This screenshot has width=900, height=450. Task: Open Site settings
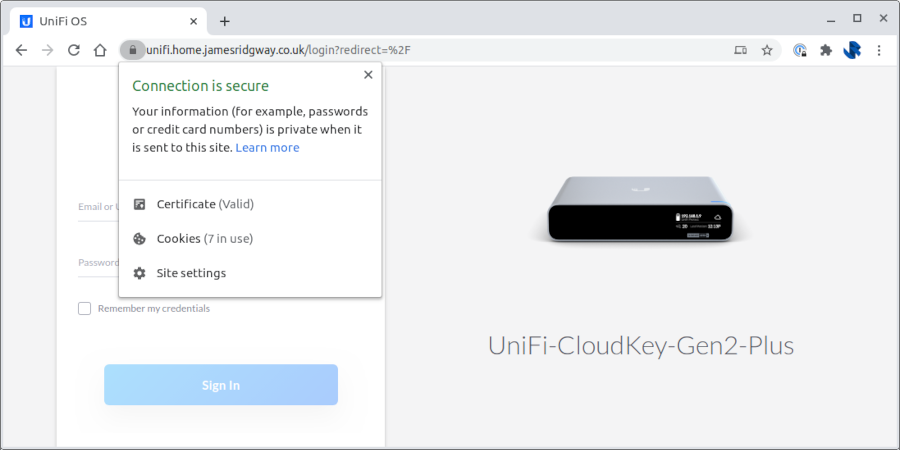click(x=191, y=273)
